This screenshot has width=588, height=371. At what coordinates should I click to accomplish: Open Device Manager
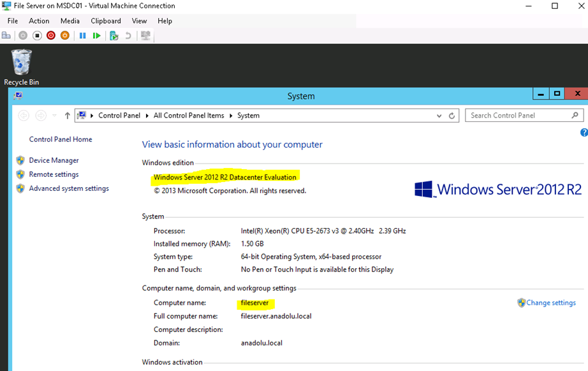[x=54, y=160]
